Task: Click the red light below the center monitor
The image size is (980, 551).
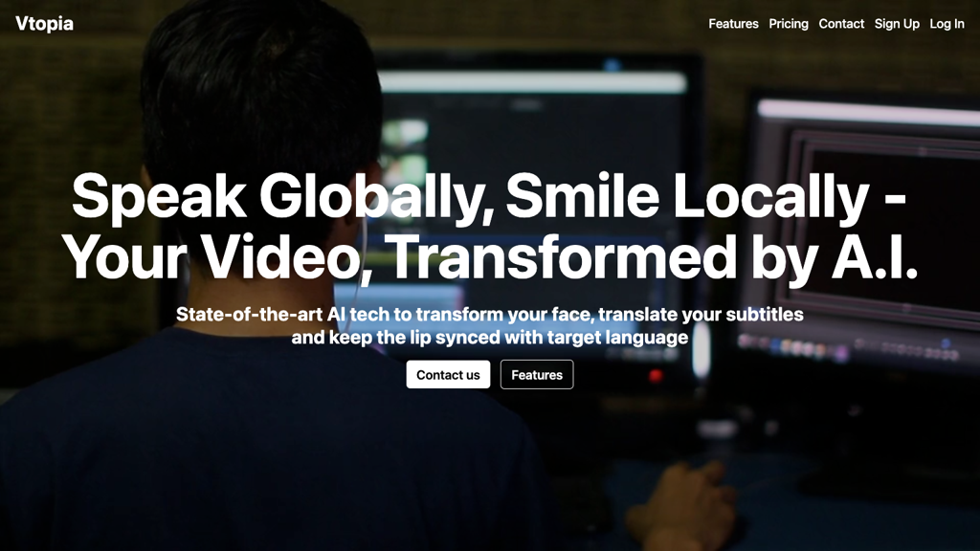Action: coord(656,376)
